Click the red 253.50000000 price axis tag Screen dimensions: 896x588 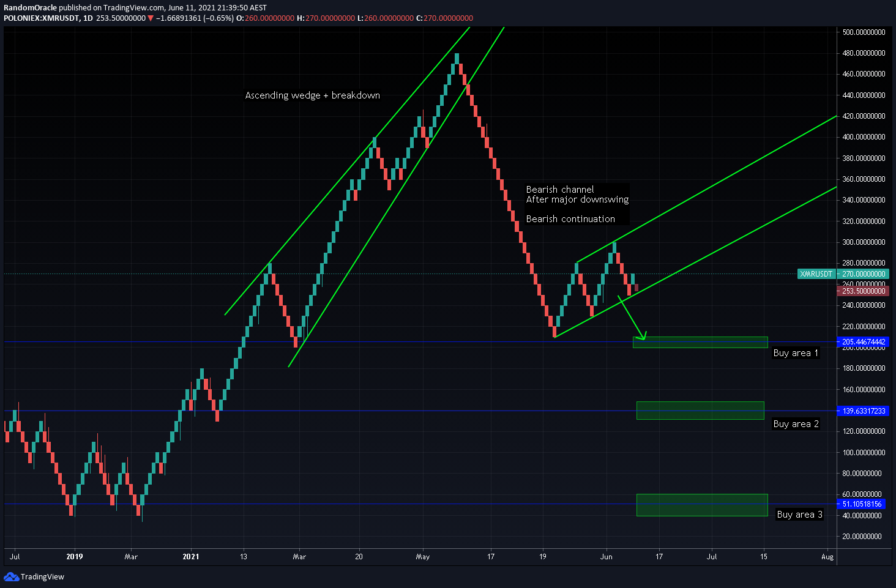(x=863, y=291)
